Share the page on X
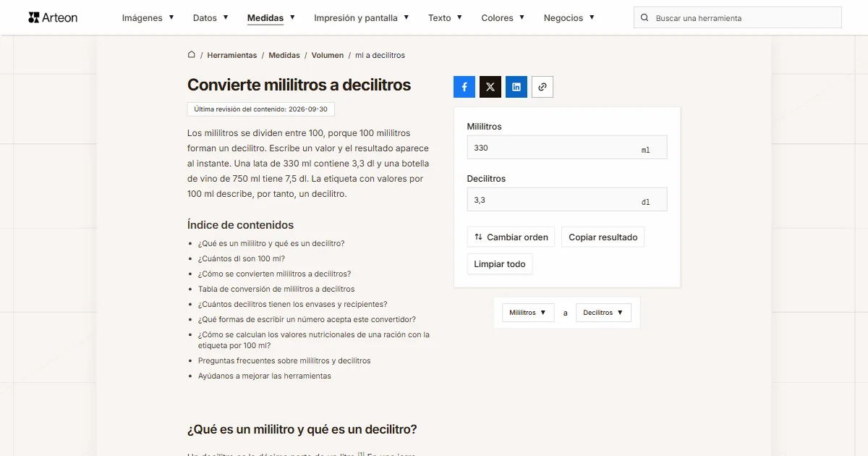Screen dimensions: 868x456 pos(490,87)
